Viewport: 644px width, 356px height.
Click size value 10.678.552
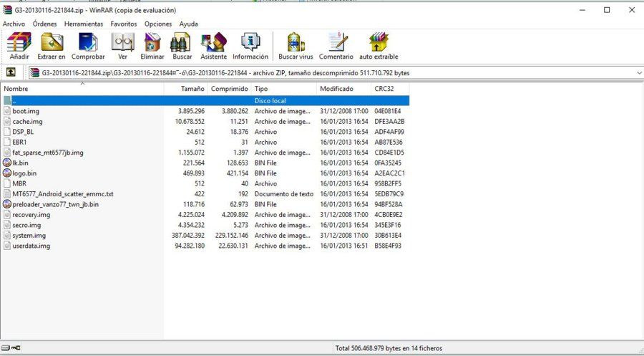[190, 122]
